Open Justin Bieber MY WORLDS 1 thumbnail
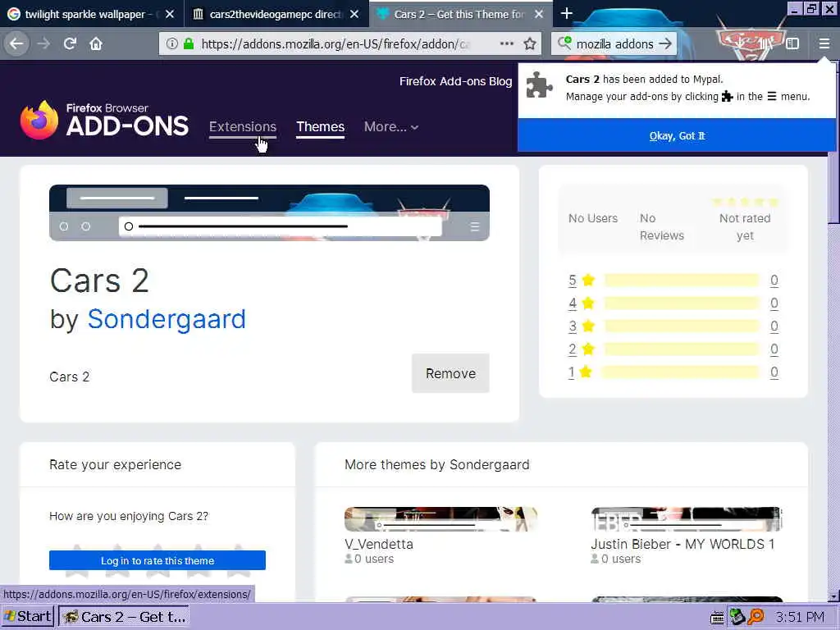 pos(687,519)
